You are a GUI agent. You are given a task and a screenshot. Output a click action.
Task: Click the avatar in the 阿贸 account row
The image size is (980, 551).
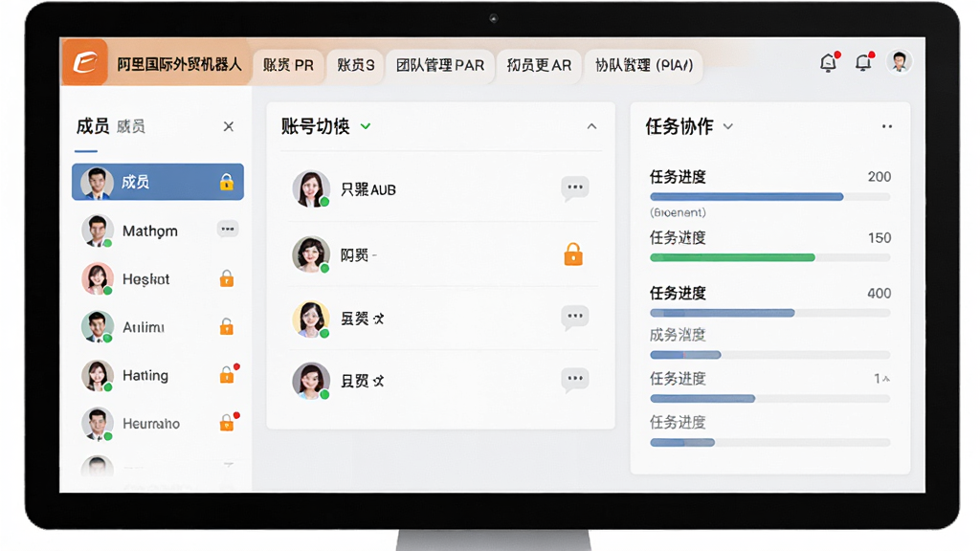[x=311, y=254]
